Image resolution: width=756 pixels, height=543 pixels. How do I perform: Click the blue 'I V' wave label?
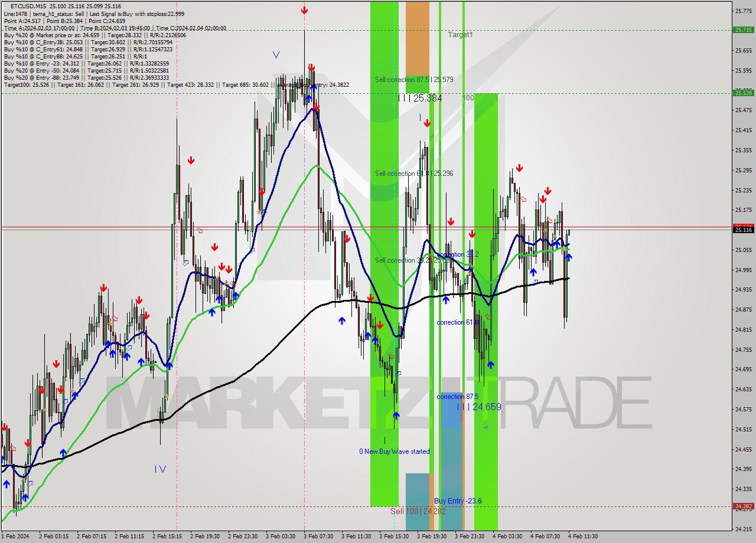point(160,469)
